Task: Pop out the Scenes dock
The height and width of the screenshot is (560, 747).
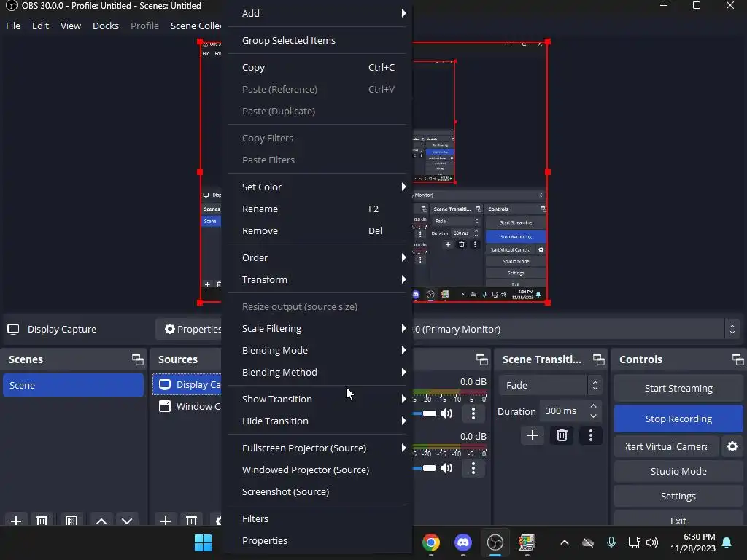Action: point(138,359)
